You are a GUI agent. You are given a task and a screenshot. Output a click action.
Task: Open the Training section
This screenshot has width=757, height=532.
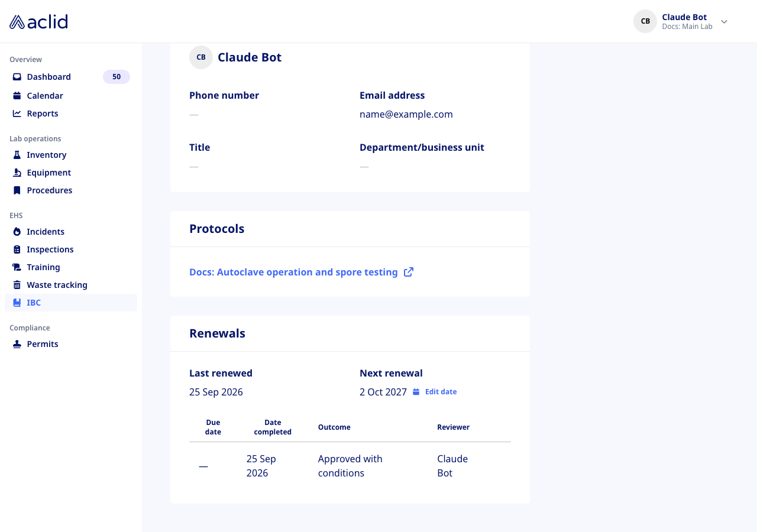point(71,267)
